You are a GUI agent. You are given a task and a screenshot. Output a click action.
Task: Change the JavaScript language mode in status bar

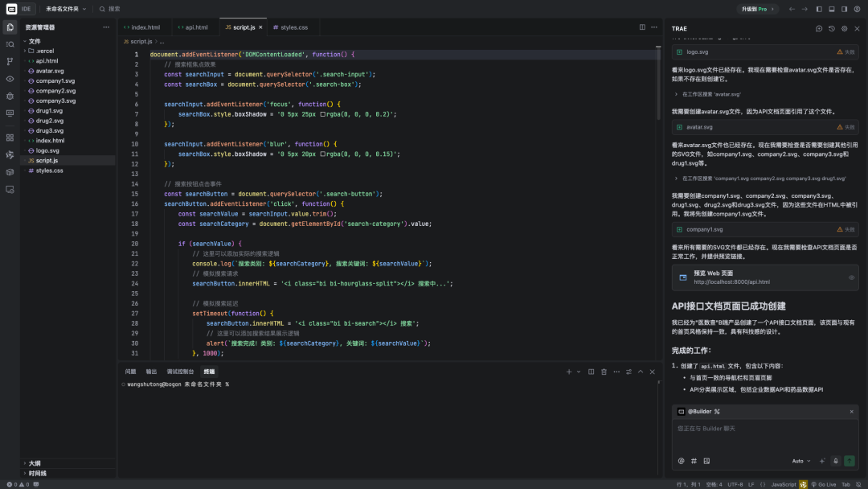coord(784,484)
